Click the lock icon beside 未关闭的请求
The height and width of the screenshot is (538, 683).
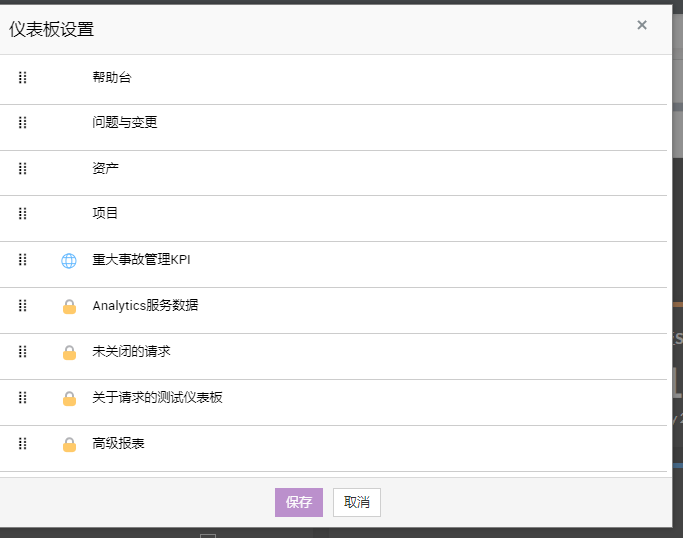pos(69,353)
